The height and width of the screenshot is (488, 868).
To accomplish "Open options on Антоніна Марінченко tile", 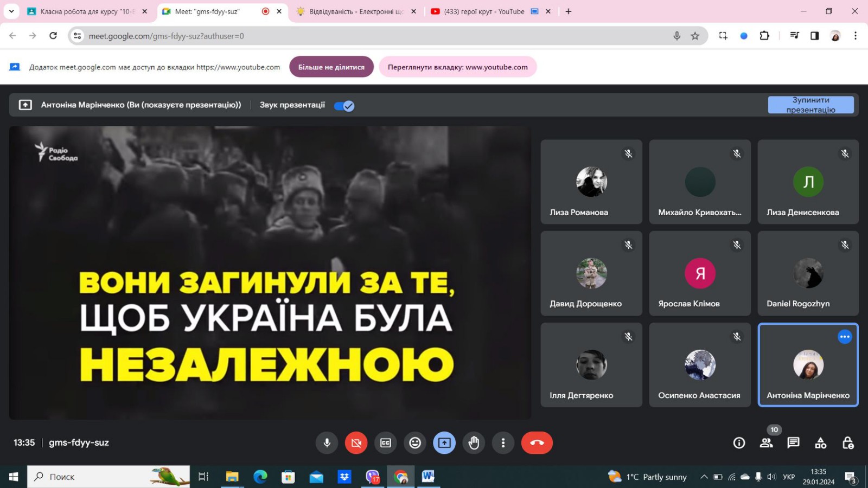I will click(844, 337).
